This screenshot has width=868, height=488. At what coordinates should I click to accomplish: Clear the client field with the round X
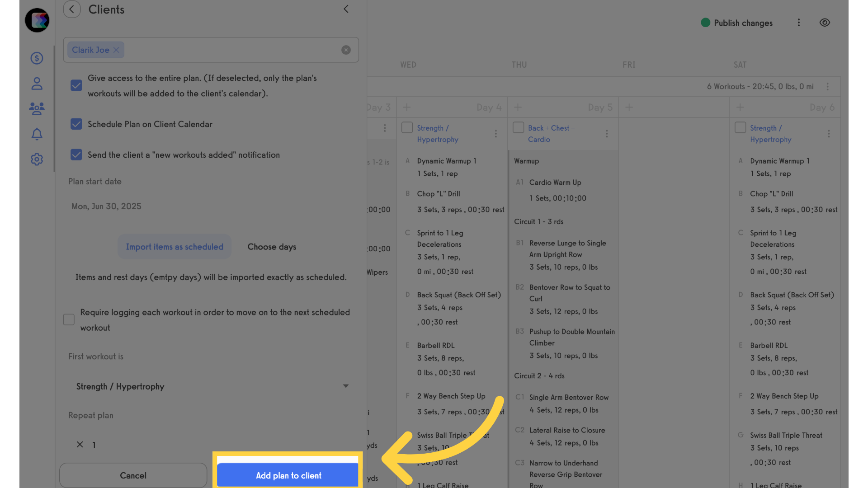pos(346,50)
